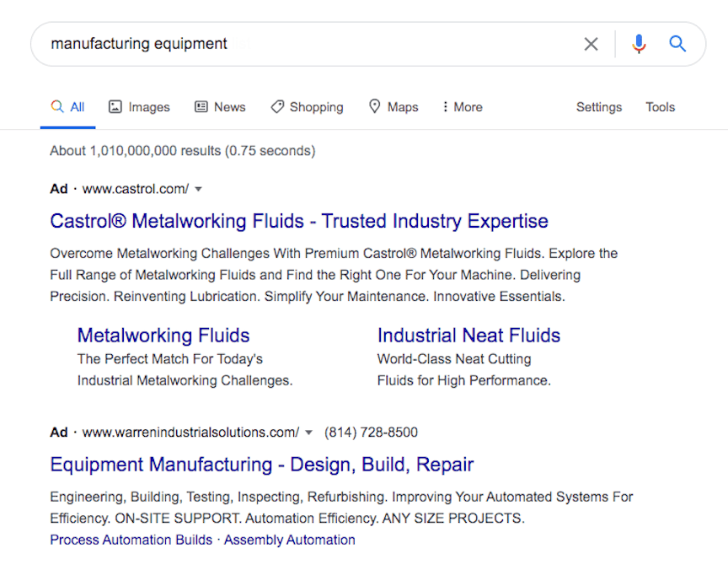The height and width of the screenshot is (570, 728).
Task: Open the Metalworking Fluids sitelink
Action: pyautogui.click(x=163, y=336)
